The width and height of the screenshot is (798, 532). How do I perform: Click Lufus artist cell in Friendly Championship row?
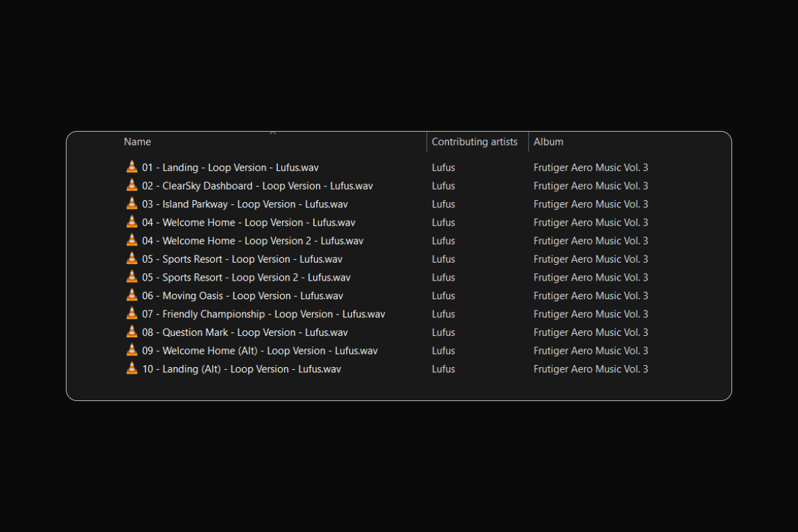click(x=444, y=314)
